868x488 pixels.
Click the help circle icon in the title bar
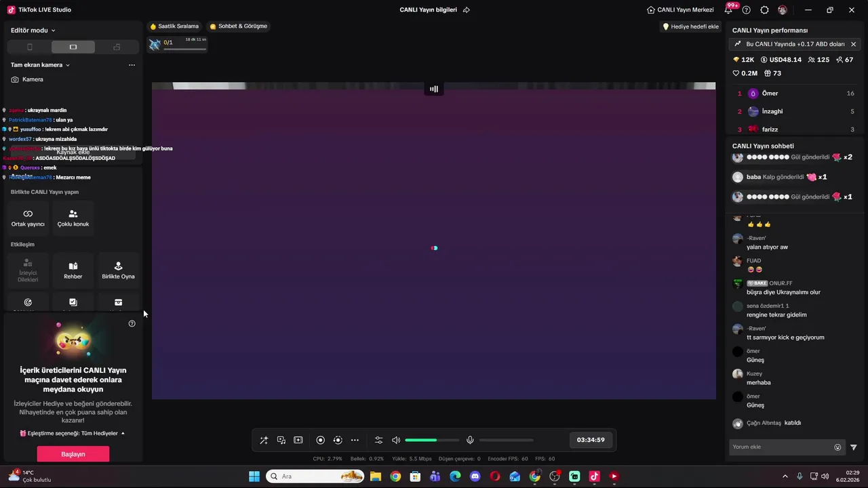[x=747, y=10]
